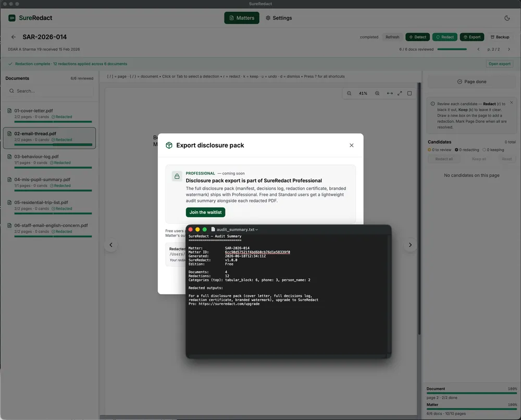521x420 pixels.
Task: Click the Refresh button
Action: click(x=392, y=37)
